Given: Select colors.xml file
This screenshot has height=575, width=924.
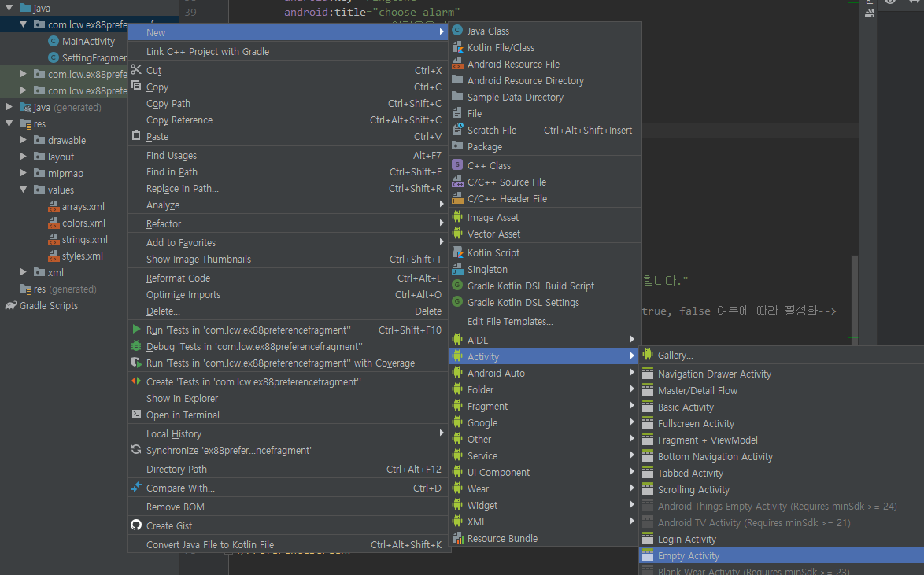Looking at the screenshot, I should [x=83, y=223].
